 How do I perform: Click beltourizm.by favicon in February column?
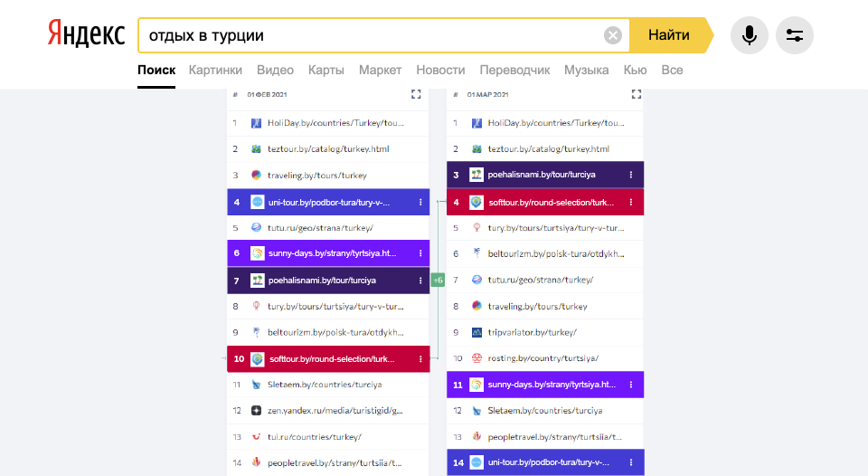click(256, 332)
